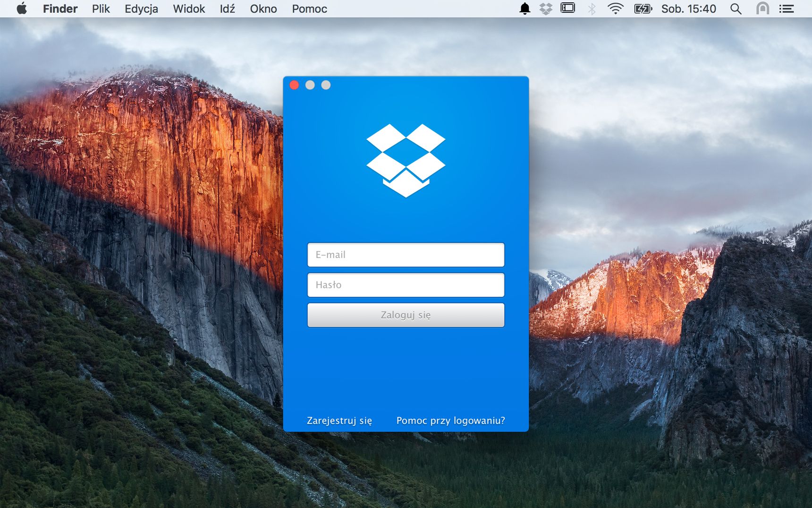Open the Apple menu

[x=22, y=9]
